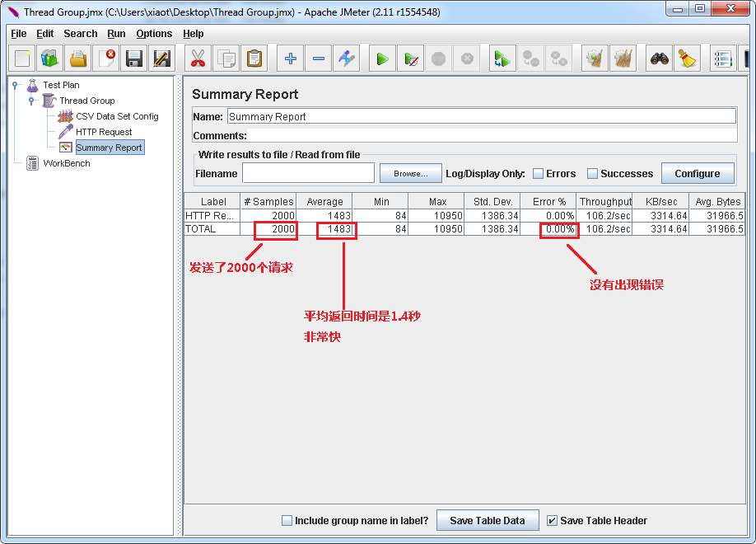The width and height of the screenshot is (756, 544).
Task: Open the Options menu
Action: [154, 34]
